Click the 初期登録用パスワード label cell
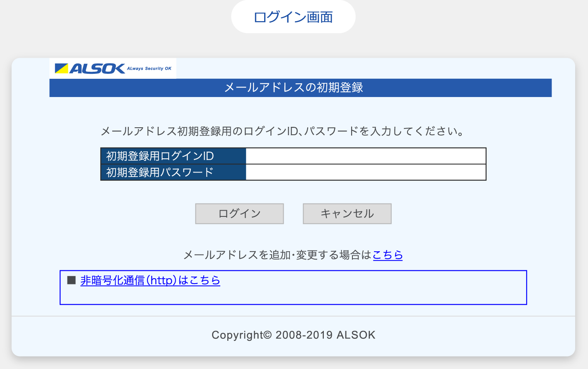Image resolution: width=588 pixels, height=369 pixels. [173, 172]
